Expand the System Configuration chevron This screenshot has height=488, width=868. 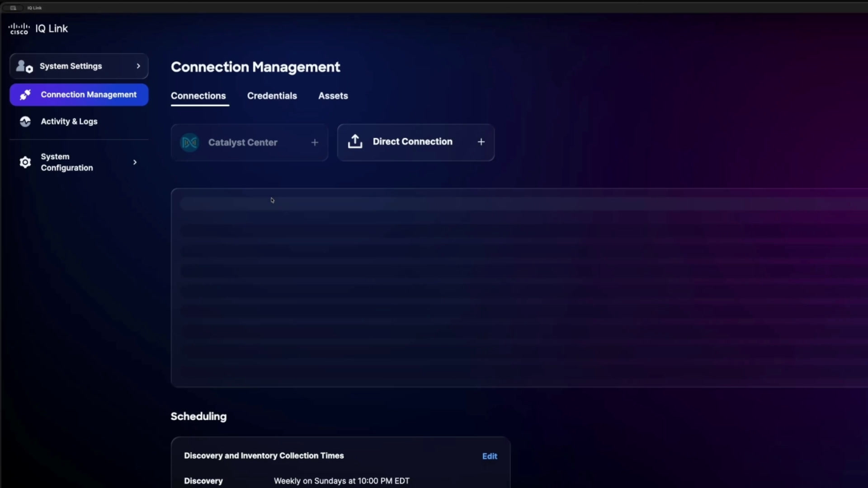pos(135,162)
